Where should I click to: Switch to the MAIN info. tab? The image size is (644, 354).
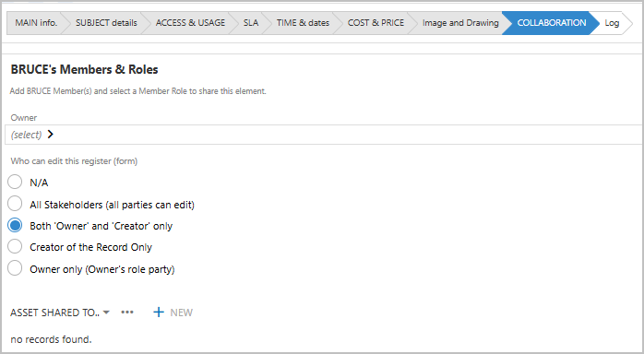(36, 23)
